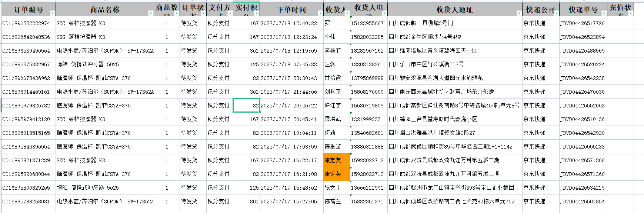Screen dimensions: 644x213
Task: Open the 快递公司 column filter dropdown
Action: 556,13
